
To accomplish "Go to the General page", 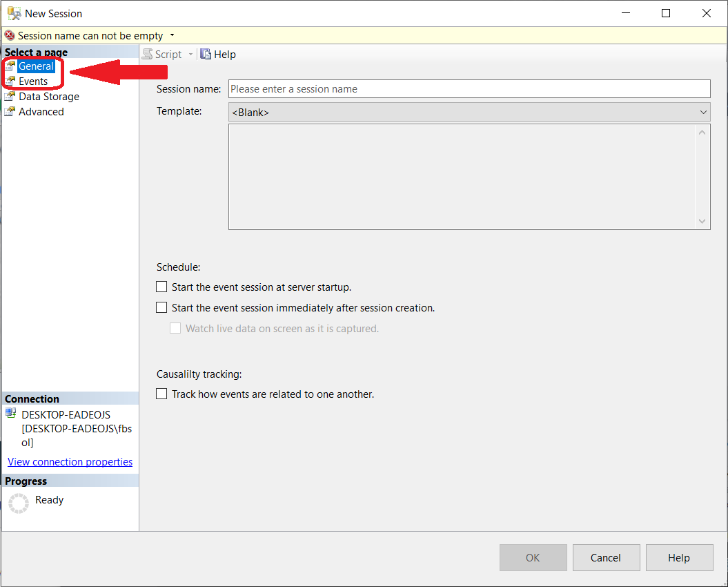I will tap(36, 66).
